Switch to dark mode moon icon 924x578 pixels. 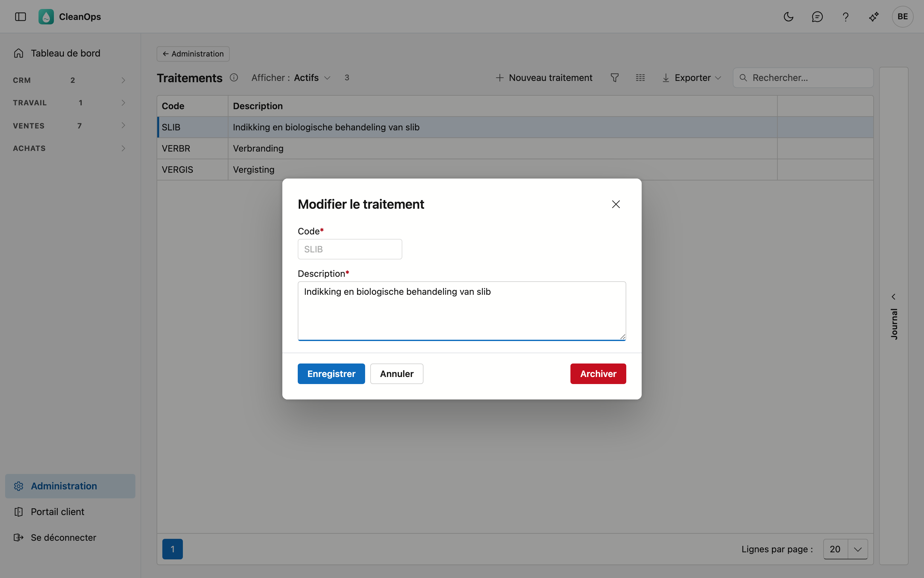(x=788, y=16)
